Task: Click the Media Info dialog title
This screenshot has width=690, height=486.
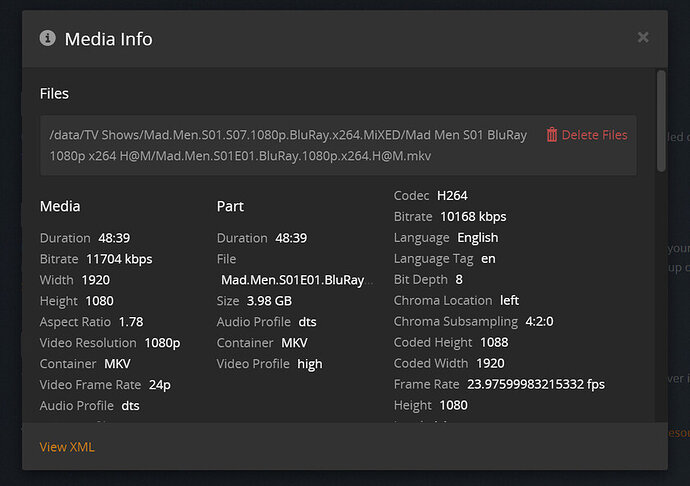Action: click(109, 39)
